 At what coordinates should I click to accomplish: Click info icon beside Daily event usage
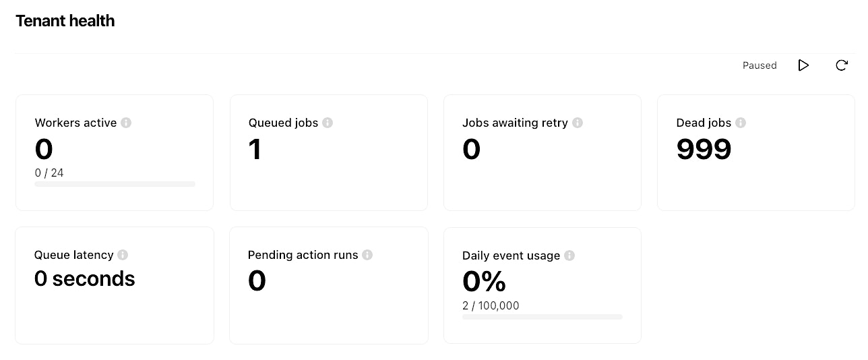coord(569,256)
